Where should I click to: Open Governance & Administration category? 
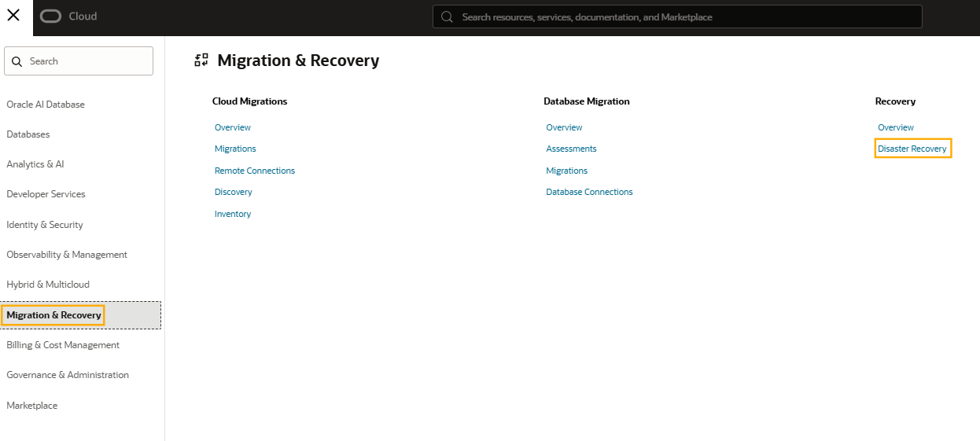[68, 375]
